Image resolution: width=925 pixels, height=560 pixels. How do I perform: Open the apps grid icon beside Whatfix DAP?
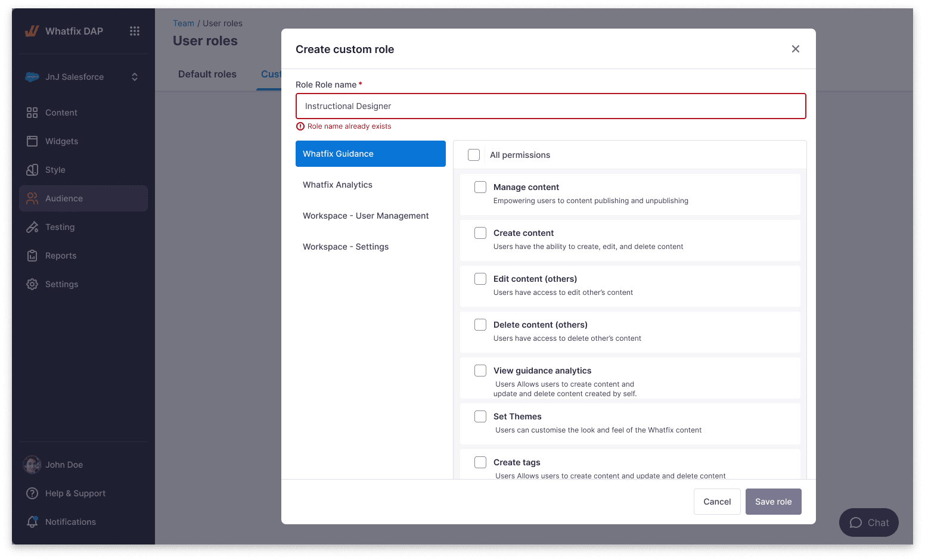pyautogui.click(x=135, y=31)
